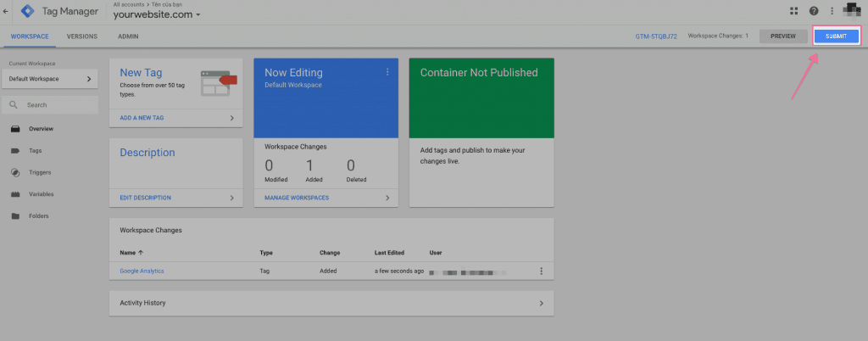Select Folders in sidebar
868x341 pixels.
click(39, 216)
